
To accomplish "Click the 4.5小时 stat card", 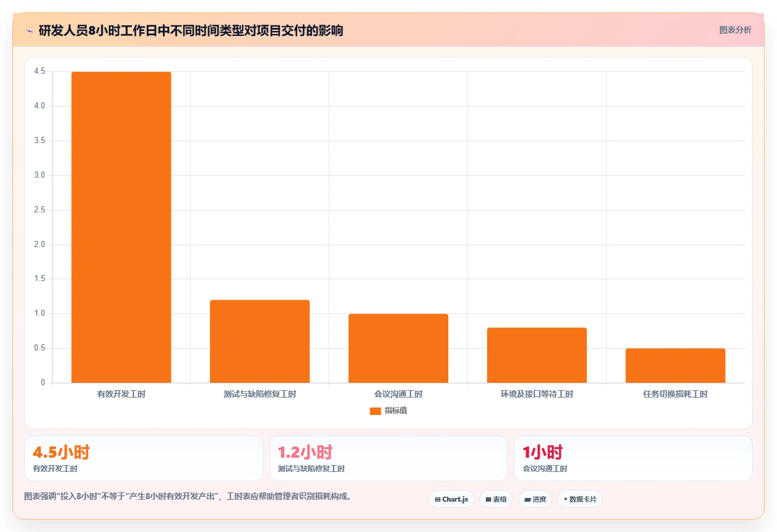I will pyautogui.click(x=144, y=458).
